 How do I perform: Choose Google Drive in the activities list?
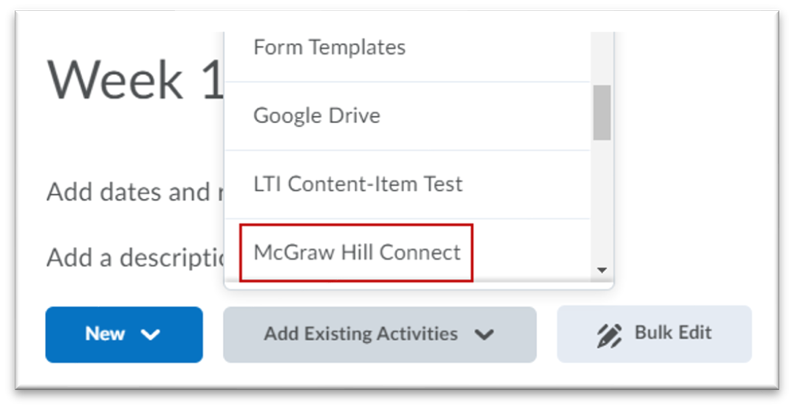tap(316, 115)
